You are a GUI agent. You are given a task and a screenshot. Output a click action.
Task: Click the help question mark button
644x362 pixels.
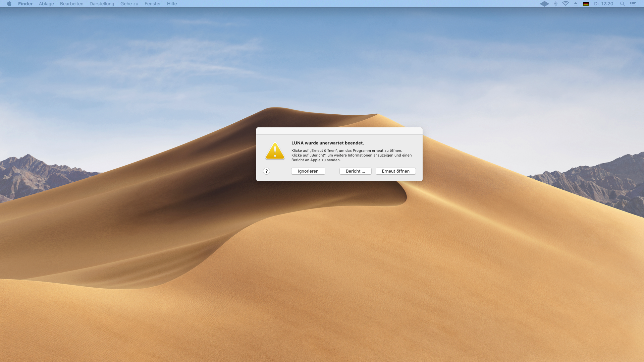[266, 171]
